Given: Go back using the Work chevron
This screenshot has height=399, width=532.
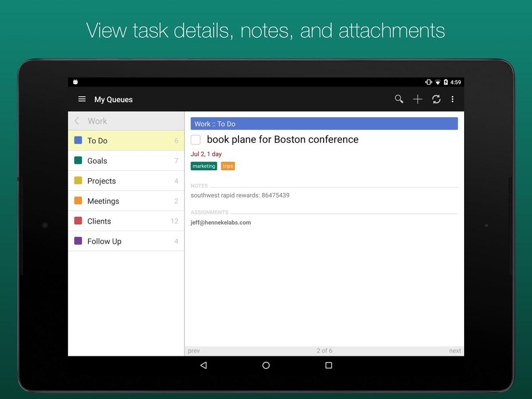Looking at the screenshot, I should (x=77, y=121).
